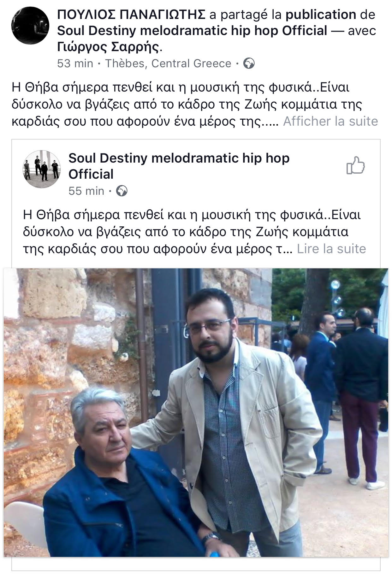Viewport: 392px width, 579px height.
Task: Open Soul Destiny melodramatic hip hop Official header link
Action: tap(192, 31)
